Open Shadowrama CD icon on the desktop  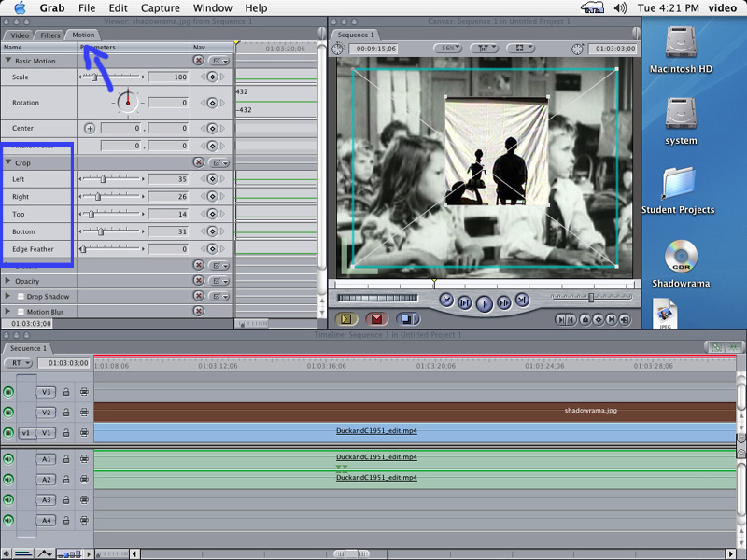click(681, 259)
